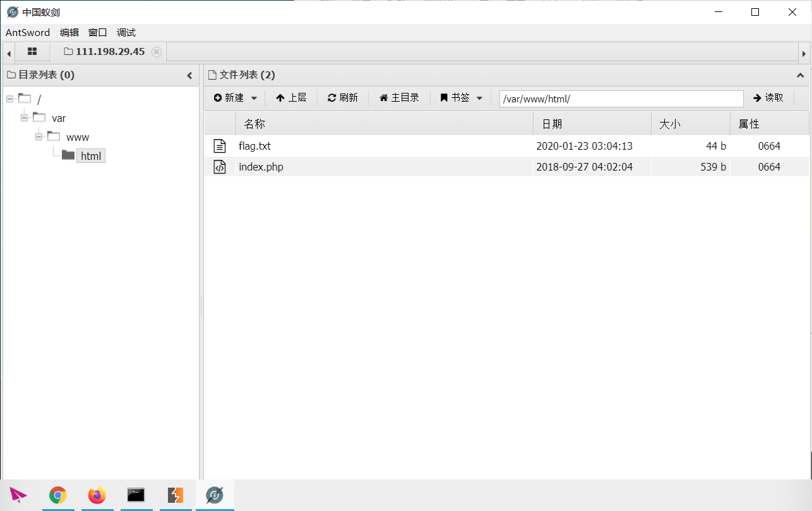Collapse the 文件列表 panel with chevron
This screenshot has height=511, width=812.
tap(801, 75)
